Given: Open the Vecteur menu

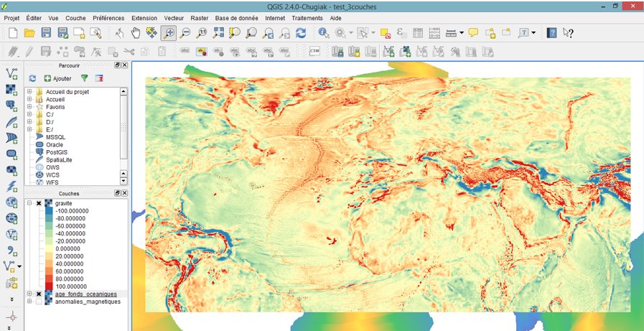Looking at the screenshot, I should [174, 18].
